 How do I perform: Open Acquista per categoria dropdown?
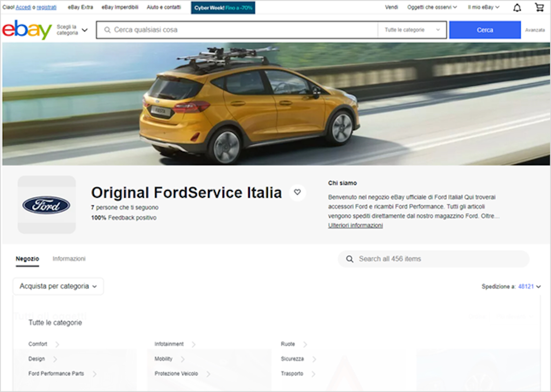[x=58, y=286]
